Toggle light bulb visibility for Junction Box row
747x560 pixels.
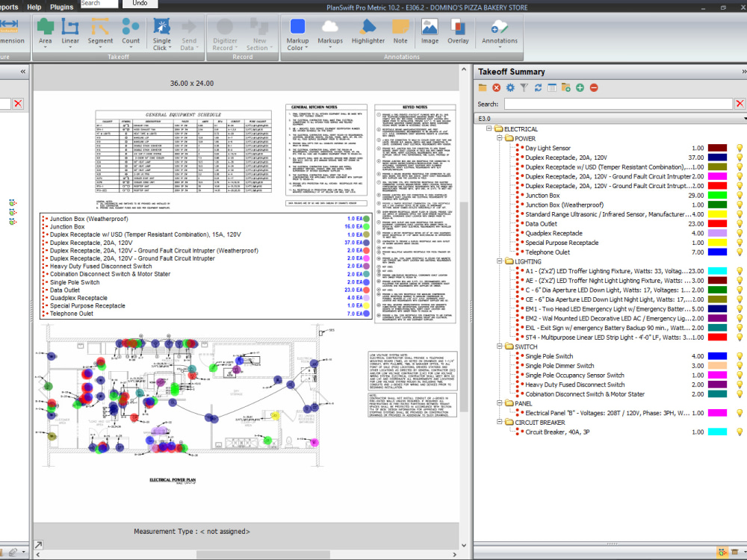coord(740,195)
